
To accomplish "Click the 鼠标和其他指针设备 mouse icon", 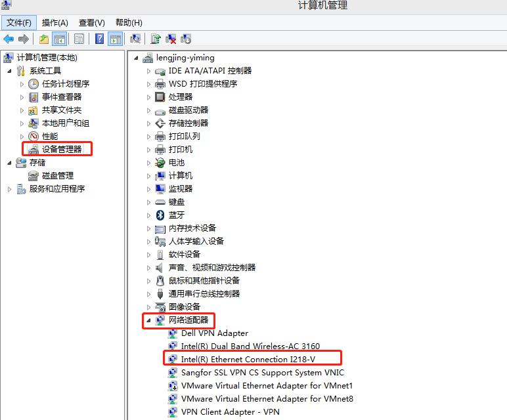I will 160,280.
